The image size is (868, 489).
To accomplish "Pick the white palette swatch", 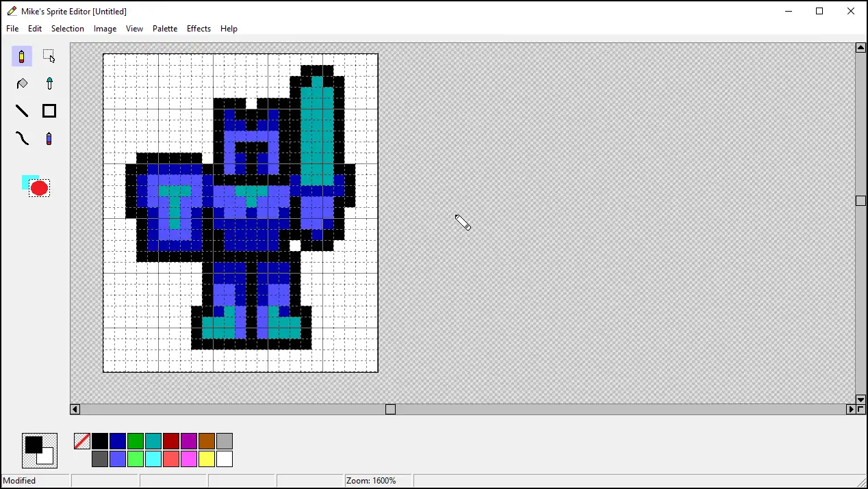I will click(225, 459).
